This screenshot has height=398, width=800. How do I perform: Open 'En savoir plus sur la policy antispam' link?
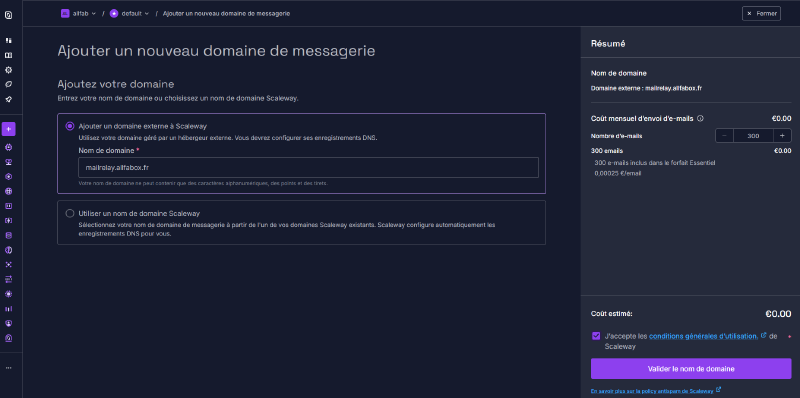point(652,391)
